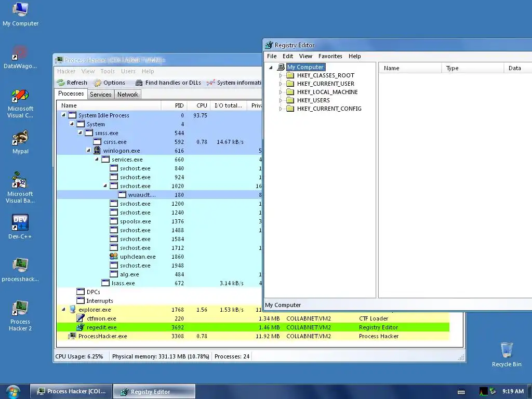Viewport: 532px width, 399px height.
Task: Click the uphclean.exe process icon
Action: (x=114, y=257)
